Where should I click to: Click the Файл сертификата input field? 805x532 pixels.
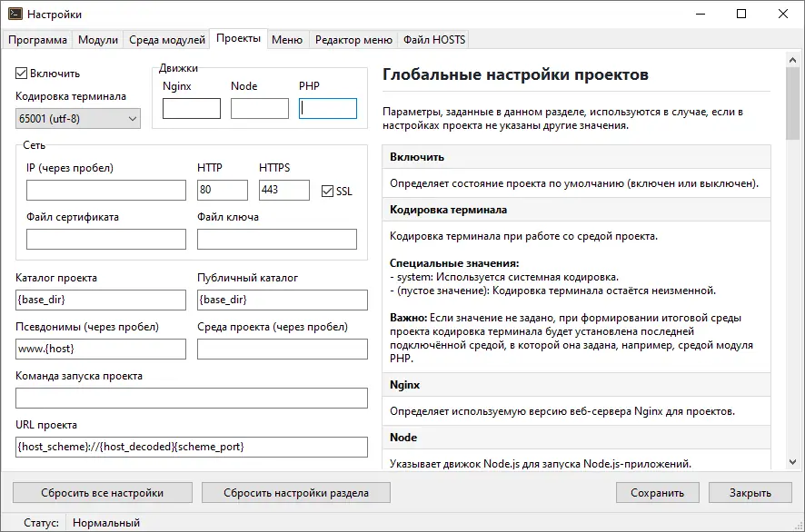tap(106, 239)
